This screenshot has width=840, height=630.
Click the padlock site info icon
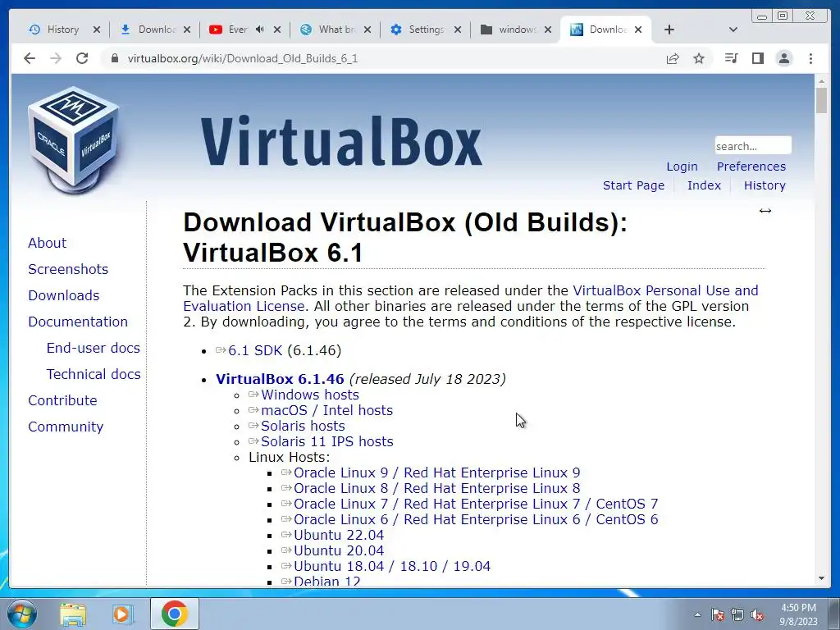pyautogui.click(x=114, y=58)
